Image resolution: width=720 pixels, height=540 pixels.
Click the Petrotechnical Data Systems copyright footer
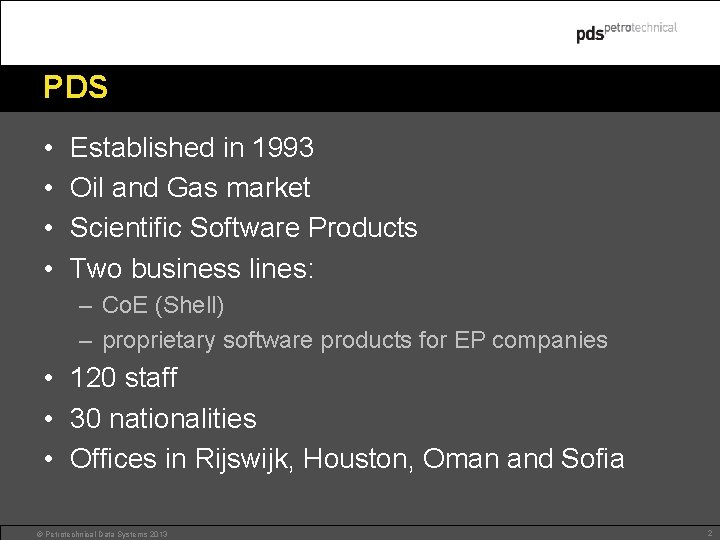click(102, 535)
